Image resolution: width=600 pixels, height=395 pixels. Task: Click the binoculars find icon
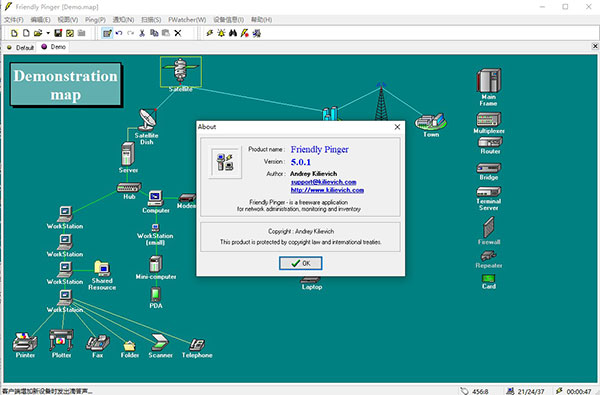tap(233, 33)
